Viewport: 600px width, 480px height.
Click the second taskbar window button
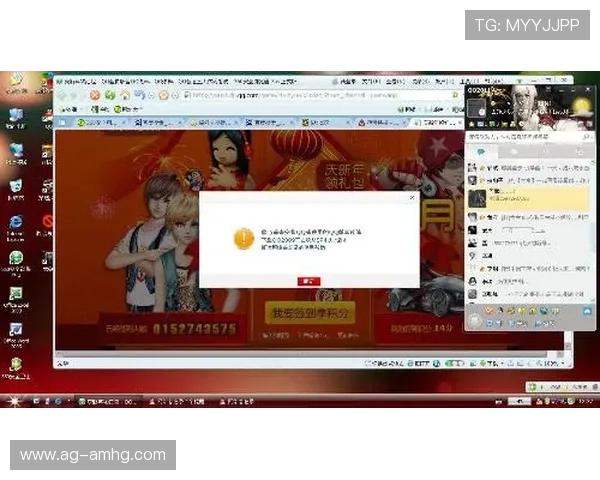pyautogui.click(x=177, y=401)
